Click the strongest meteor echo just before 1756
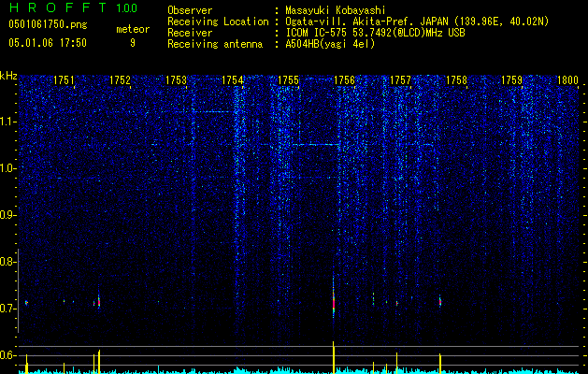The image size is (588, 374). [x=334, y=300]
